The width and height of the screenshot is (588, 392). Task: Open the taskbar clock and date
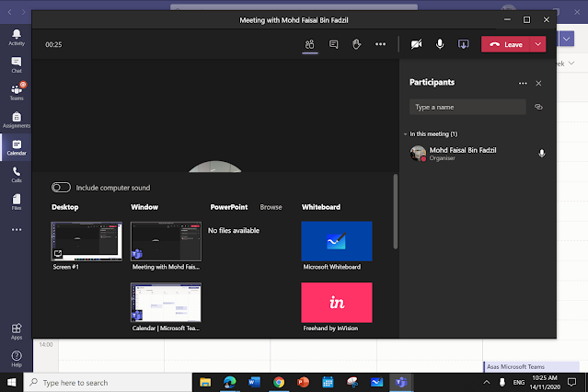[545, 382]
